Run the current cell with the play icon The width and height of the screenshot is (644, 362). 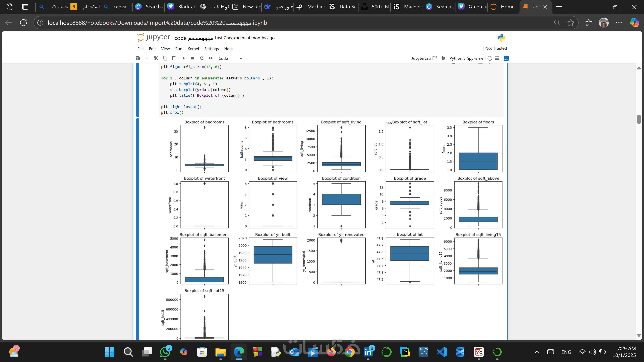pos(183,58)
